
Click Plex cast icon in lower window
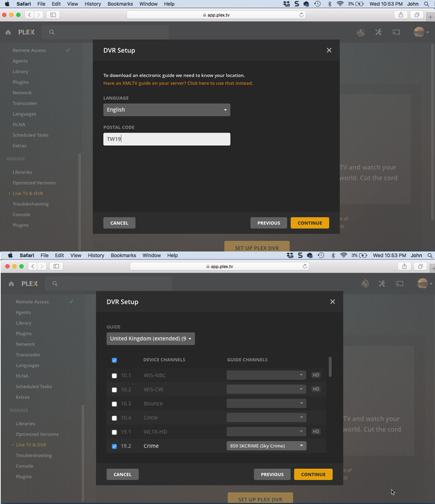(x=400, y=283)
